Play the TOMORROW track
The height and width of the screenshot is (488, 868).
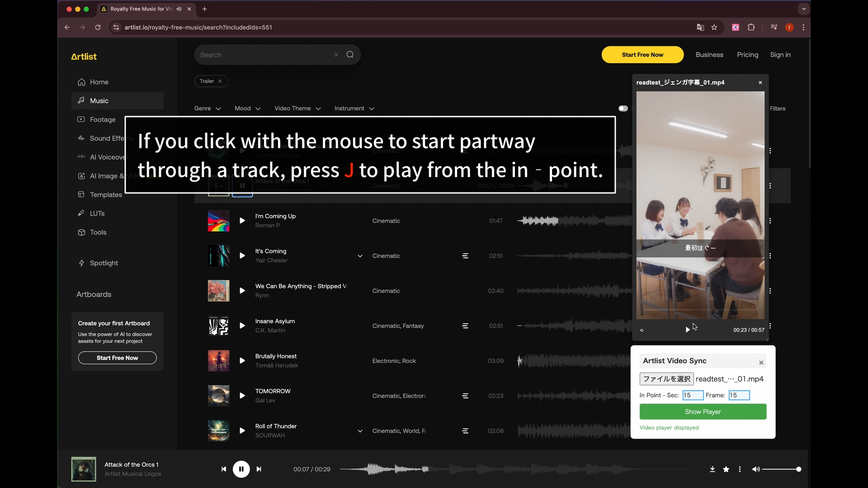242,396
